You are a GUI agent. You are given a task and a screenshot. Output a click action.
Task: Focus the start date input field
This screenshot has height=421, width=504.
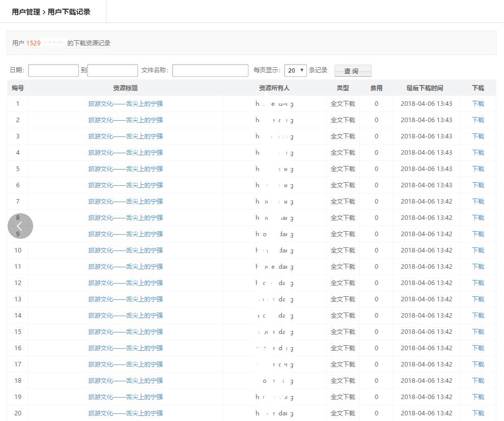53,70
